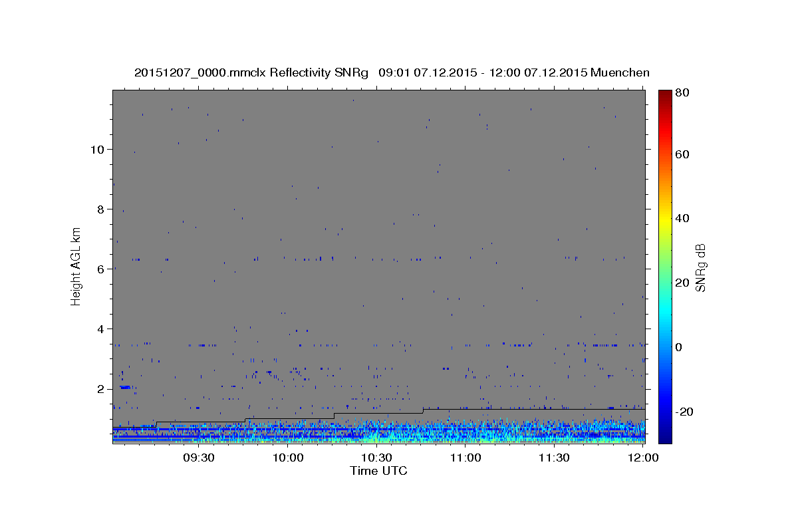Click the 'Muenchen' location label in title

click(620, 72)
